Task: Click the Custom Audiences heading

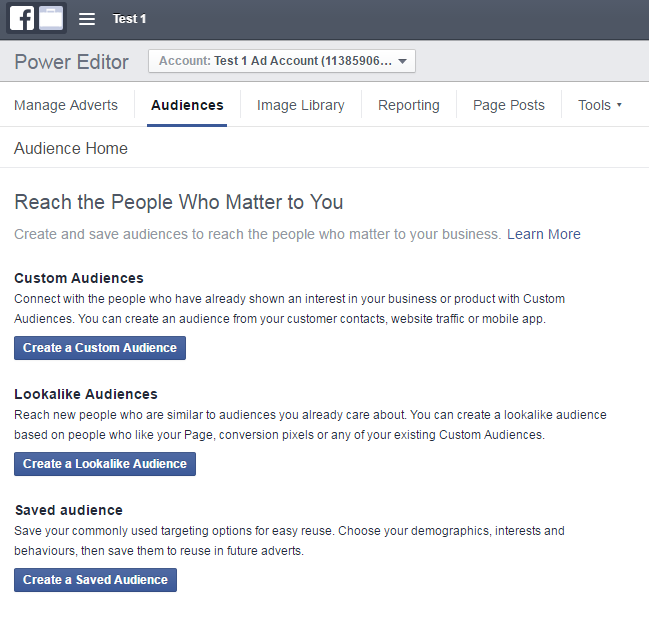Action: click(79, 278)
